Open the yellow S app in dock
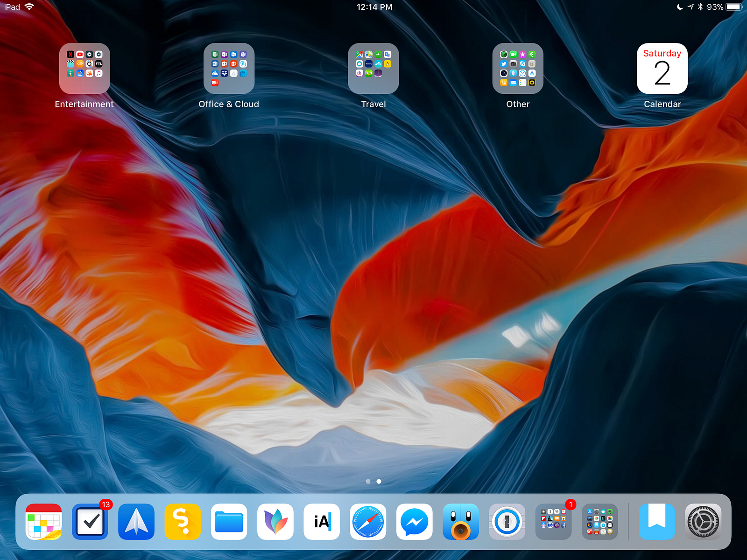Screen dimensions: 747x560 point(183,522)
